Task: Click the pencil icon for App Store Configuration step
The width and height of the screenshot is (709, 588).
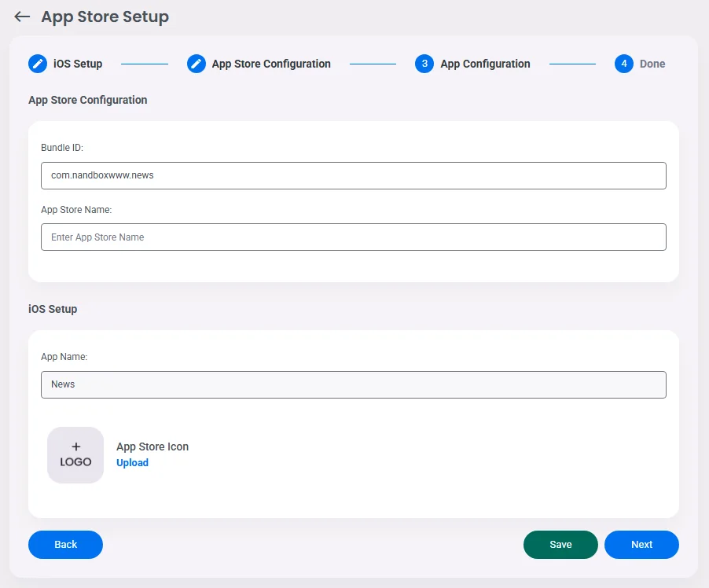Action: coord(197,64)
